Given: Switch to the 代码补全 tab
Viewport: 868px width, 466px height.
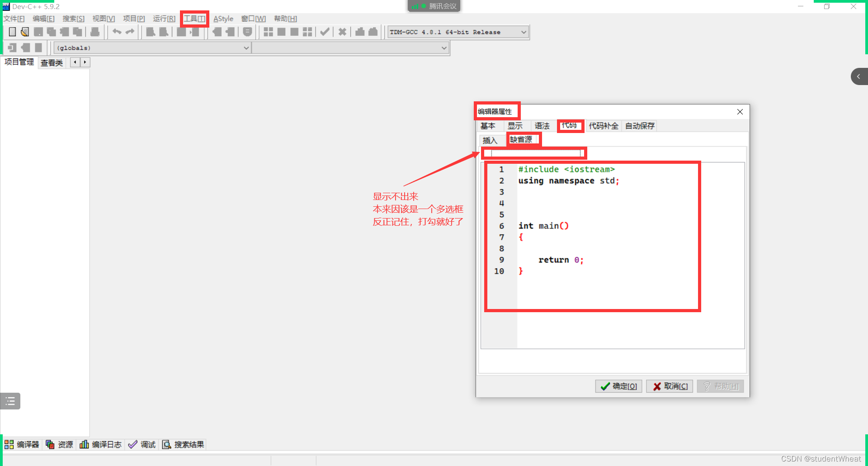Looking at the screenshot, I should coord(604,126).
